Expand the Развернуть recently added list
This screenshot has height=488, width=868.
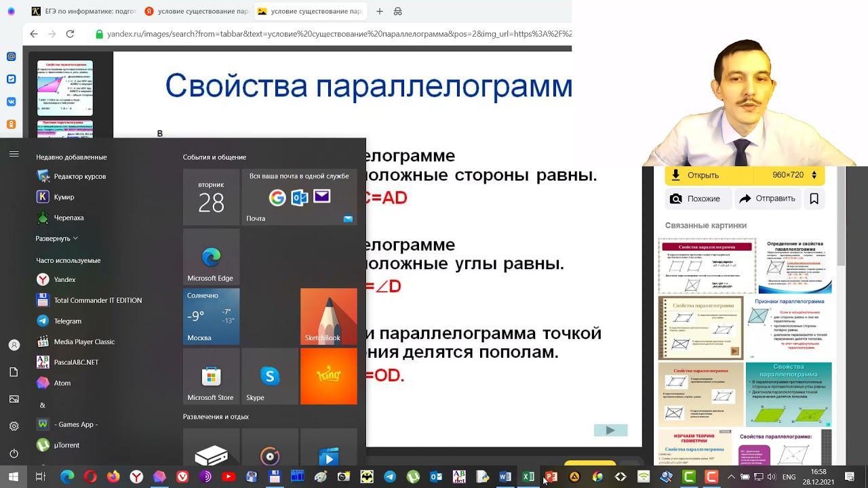tap(57, 239)
